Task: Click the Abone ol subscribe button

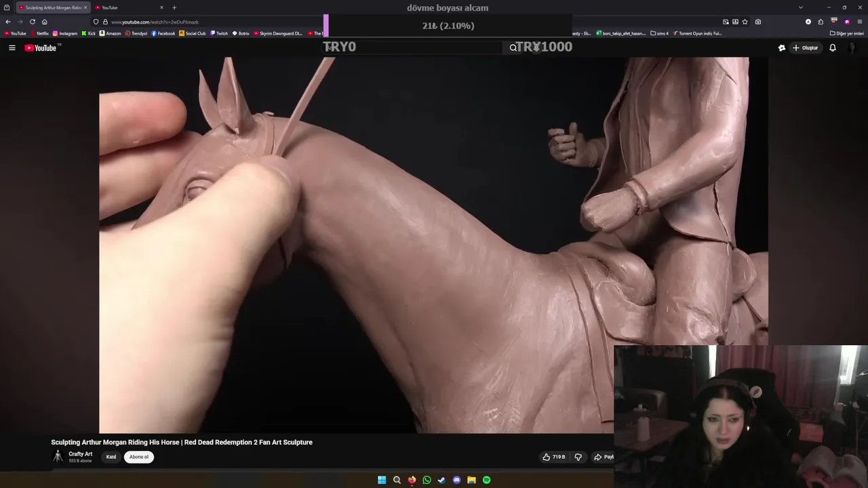Action: (x=139, y=457)
